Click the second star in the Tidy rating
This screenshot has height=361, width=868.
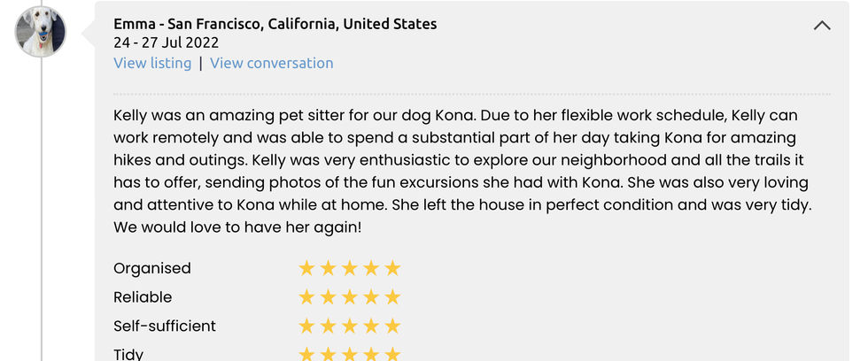click(x=329, y=354)
